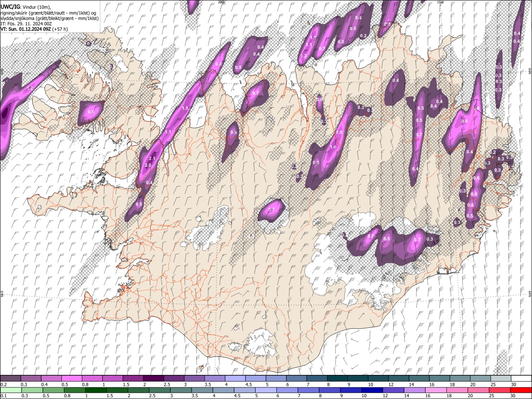This screenshot has width=532, height=399.
Task: Click the '2.0' precipitation value on the map
Action: pos(148,165)
